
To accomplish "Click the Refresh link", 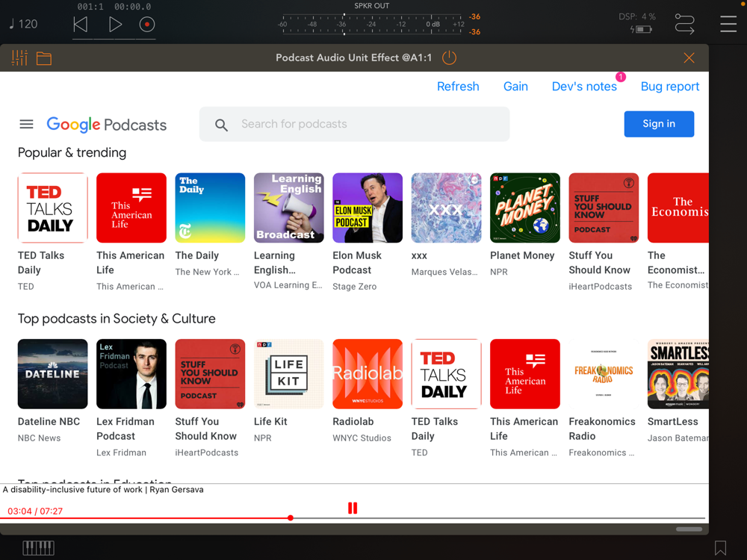I will coord(458,87).
